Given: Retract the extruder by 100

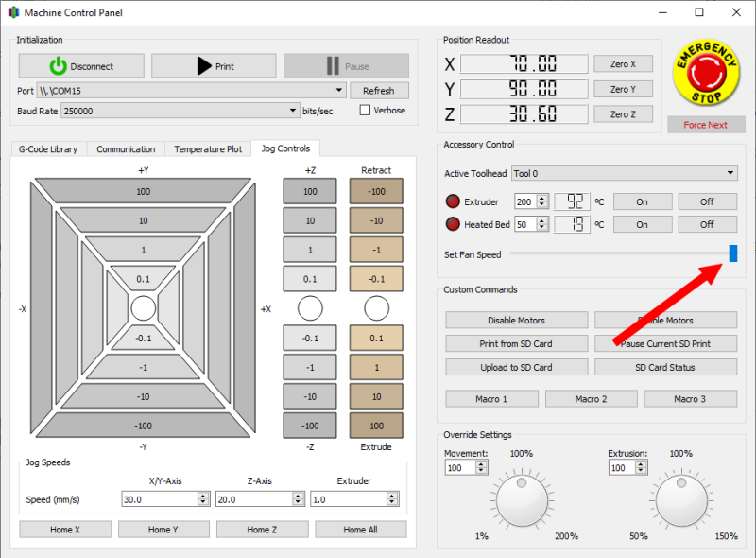Looking at the screenshot, I should 376,190.
